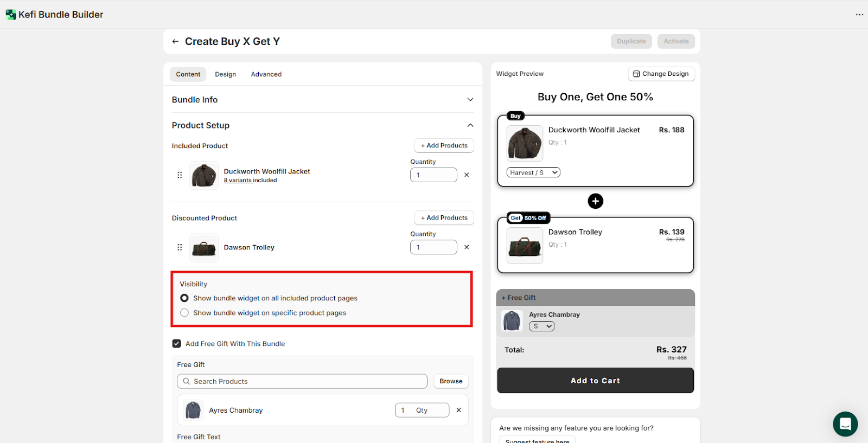Image resolution: width=868 pixels, height=443 pixels.
Task: Expand the Bundle Info section
Action: pyautogui.click(x=470, y=100)
